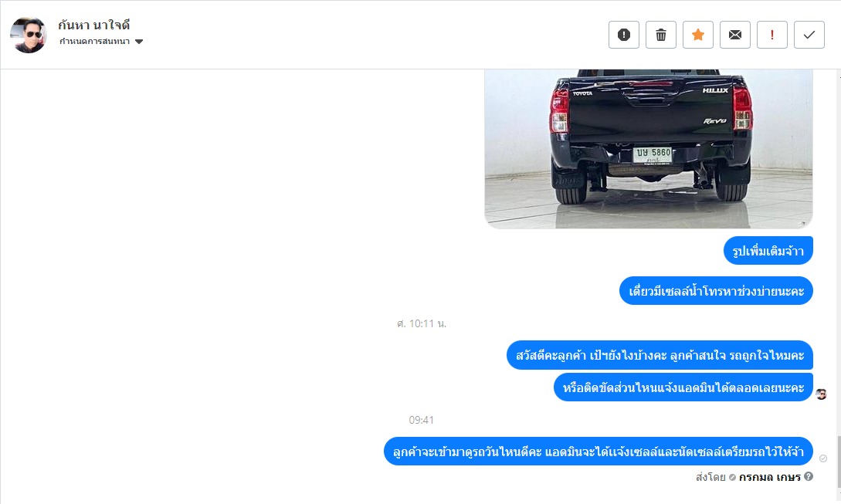Toggle the orange star follow-up icon

[x=698, y=35]
